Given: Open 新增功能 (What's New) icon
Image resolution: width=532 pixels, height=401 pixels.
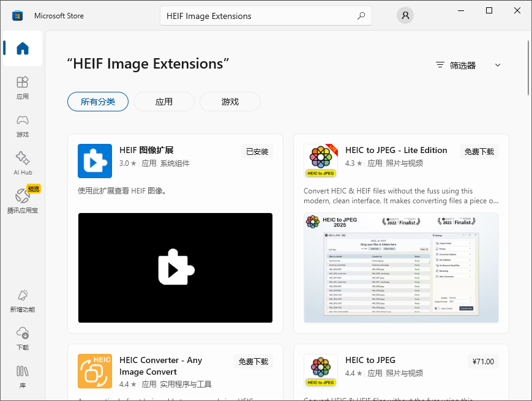Looking at the screenshot, I should pos(22,301).
